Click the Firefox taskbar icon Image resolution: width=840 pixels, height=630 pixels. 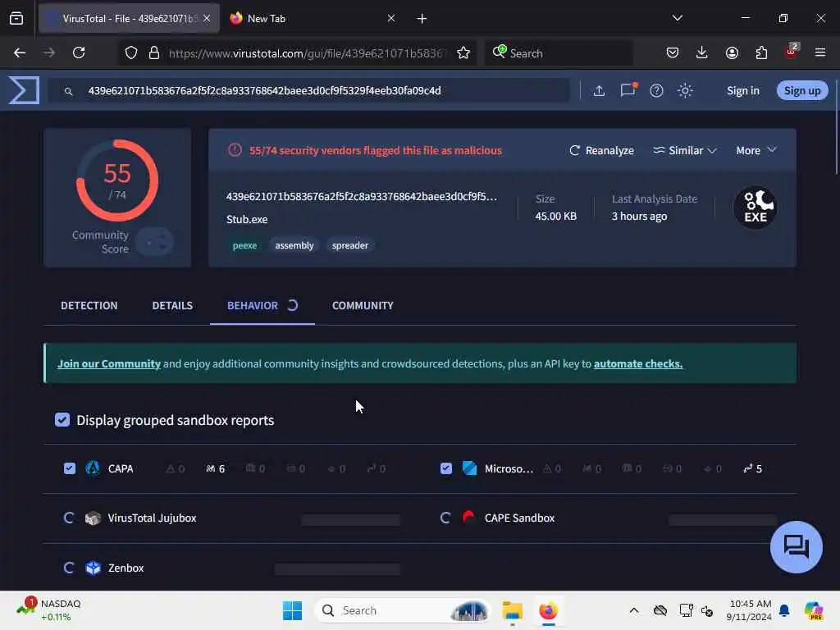click(548, 610)
